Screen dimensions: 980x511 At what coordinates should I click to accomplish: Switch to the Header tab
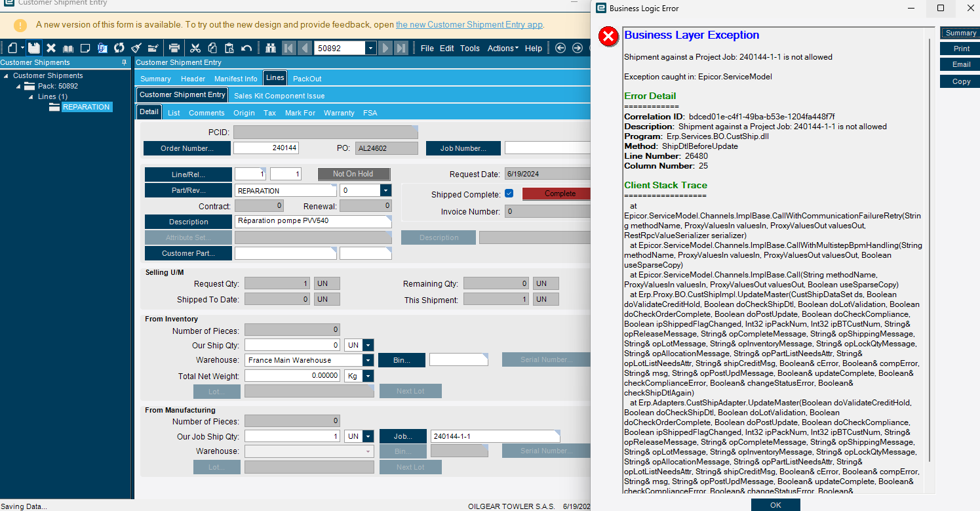[193, 79]
